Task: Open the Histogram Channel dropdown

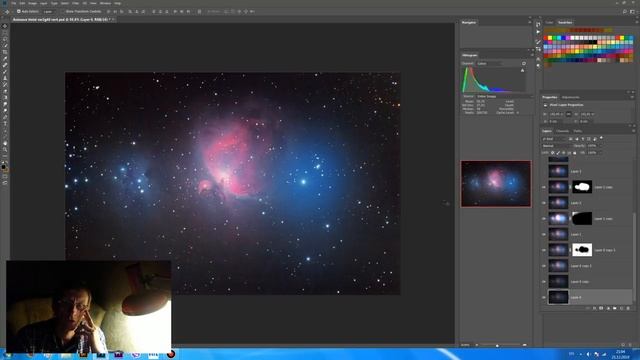Action: (489, 64)
